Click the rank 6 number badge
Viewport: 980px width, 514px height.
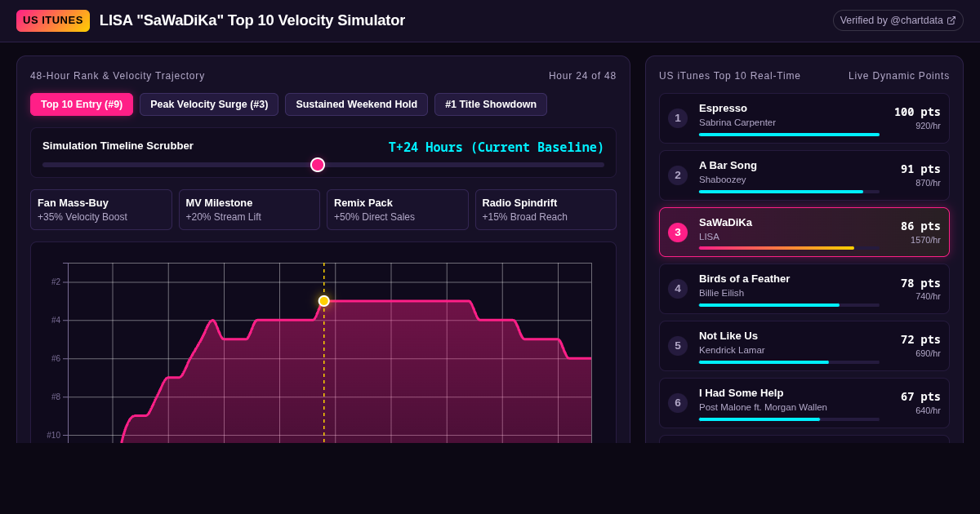coord(678,403)
